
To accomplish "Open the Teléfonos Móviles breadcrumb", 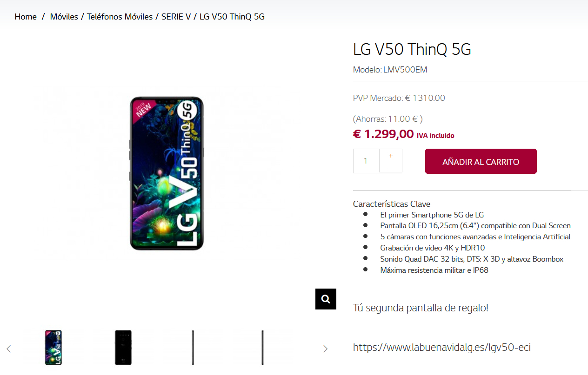I will [x=120, y=17].
